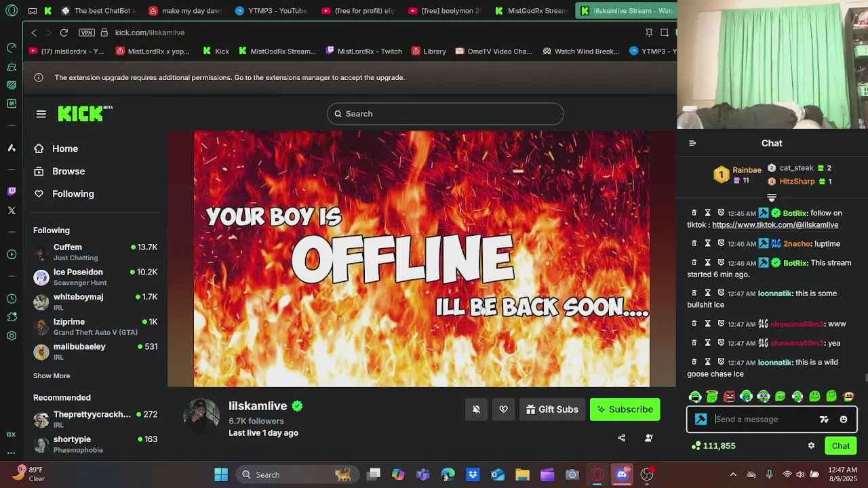Open malibubaeley channel

[x=95, y=351]
